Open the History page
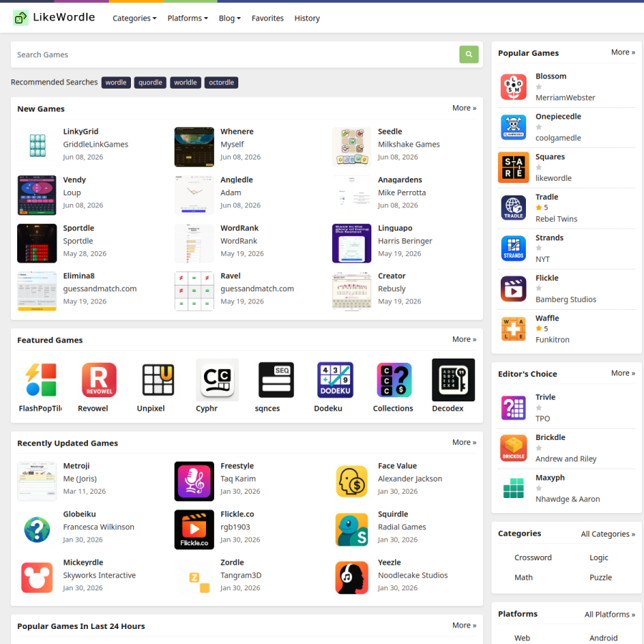This screenshot has width=644, height=644. pos(307,18)
